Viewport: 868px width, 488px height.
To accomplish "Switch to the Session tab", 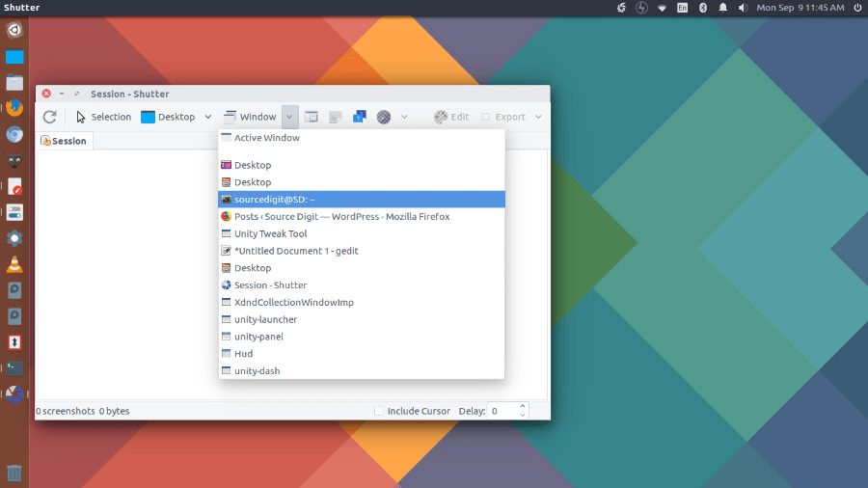I will [x=64, y=141].
